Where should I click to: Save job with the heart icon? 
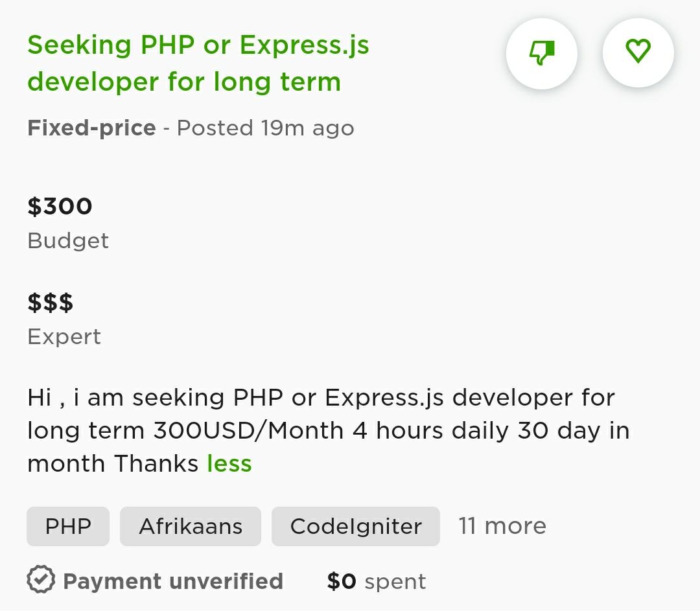click(638, 52)
